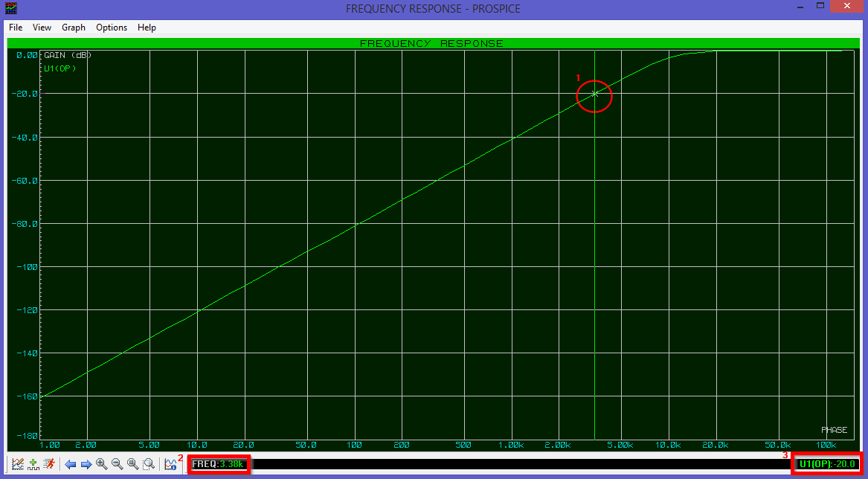The image size is (868, 479).
Task: Fit graph to view with zoom extents icon
Action: click(131, 465)
